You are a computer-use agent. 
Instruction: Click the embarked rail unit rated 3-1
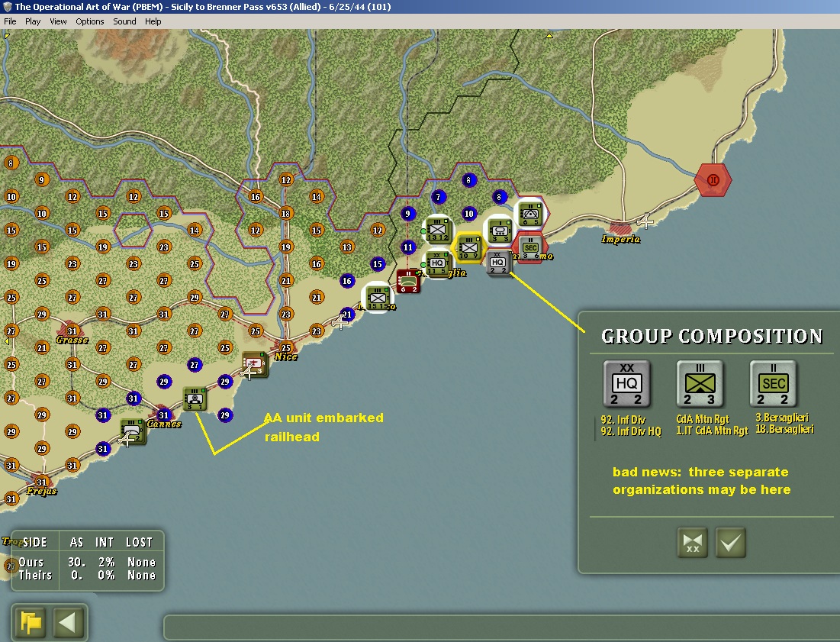(x=194, y=398)
